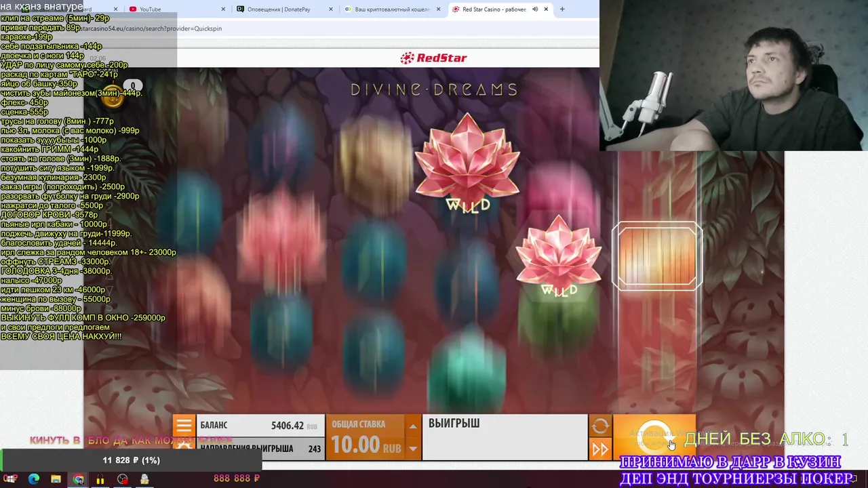Image resolution: width=868 pixels, height=488 pixels.
Task: Open Microsoft Edge from the taskbar
Action: tap(34, 479)
